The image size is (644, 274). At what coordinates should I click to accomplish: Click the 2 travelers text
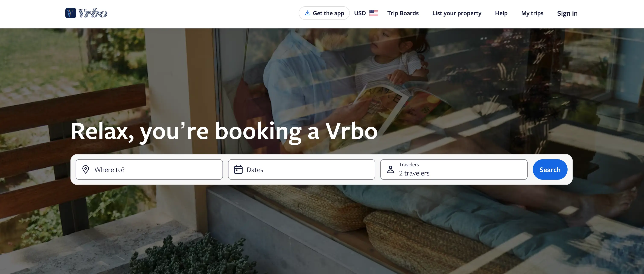414,173
